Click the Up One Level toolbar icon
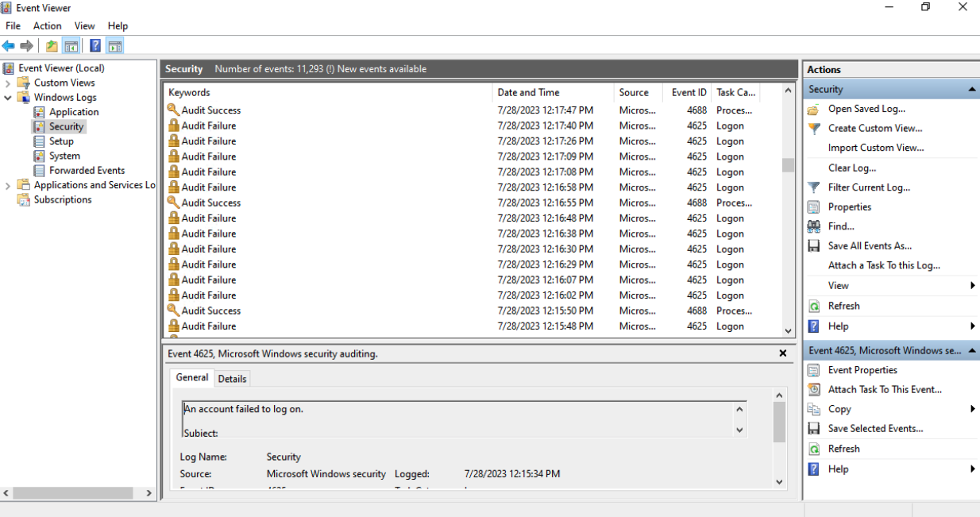This screenshot has width=980, height=517. (x=52, y=46)
